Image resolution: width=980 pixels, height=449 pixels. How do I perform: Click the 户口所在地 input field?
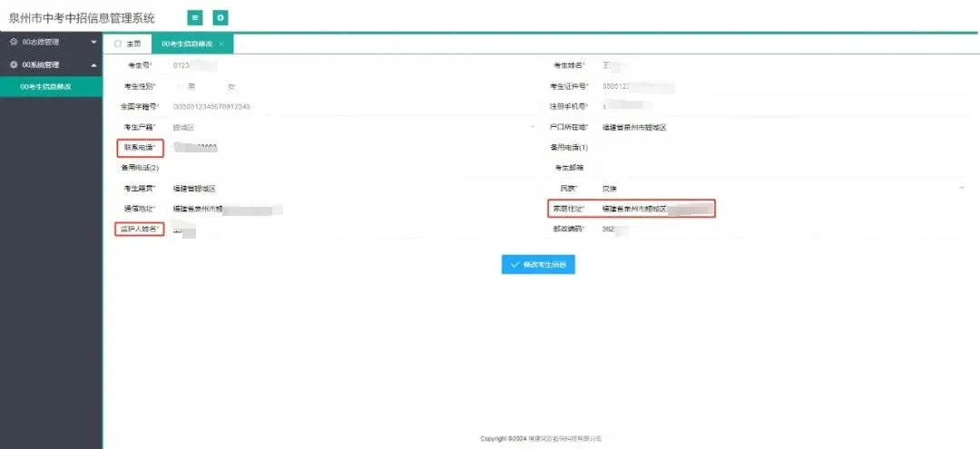point(781,127)
